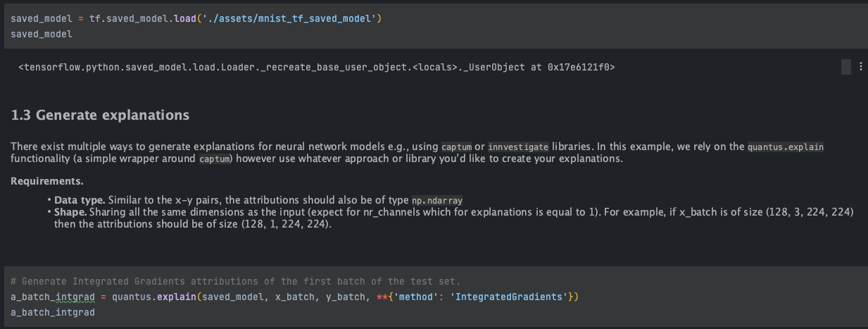Click the inline code 'np.ndarray'

point(437,200)
